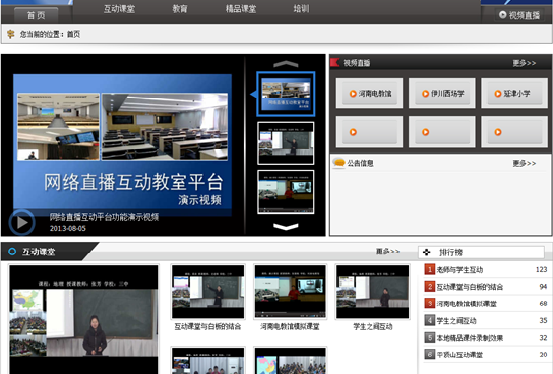Click the 排行榜 ranking header icon
This screenshot has height=374, width=553.
point(427,252)
